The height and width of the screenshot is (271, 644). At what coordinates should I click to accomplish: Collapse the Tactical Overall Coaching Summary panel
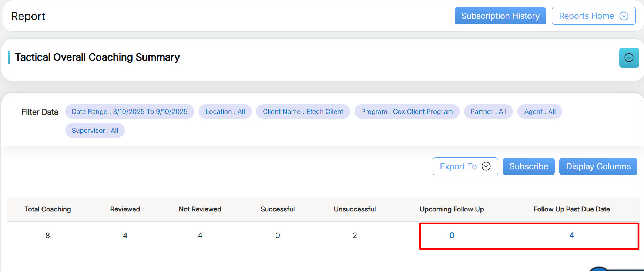[629, 58]
